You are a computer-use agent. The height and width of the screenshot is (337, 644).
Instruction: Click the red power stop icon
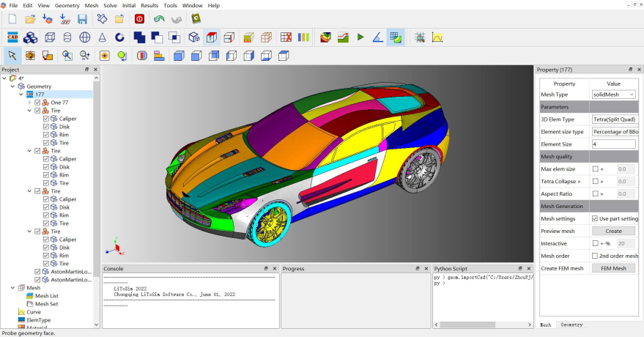click(x=139, y=19)
